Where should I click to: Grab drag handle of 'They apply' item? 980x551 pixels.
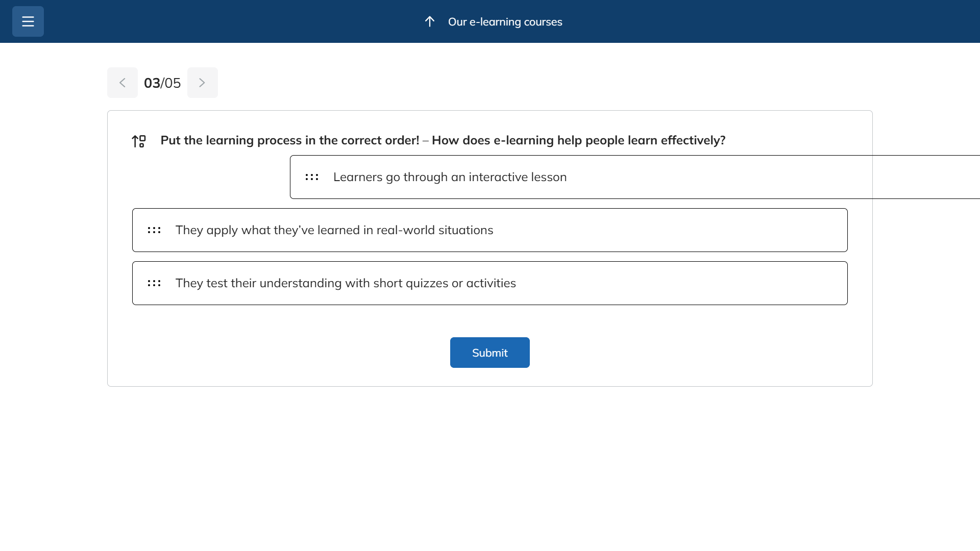point(154,230)
